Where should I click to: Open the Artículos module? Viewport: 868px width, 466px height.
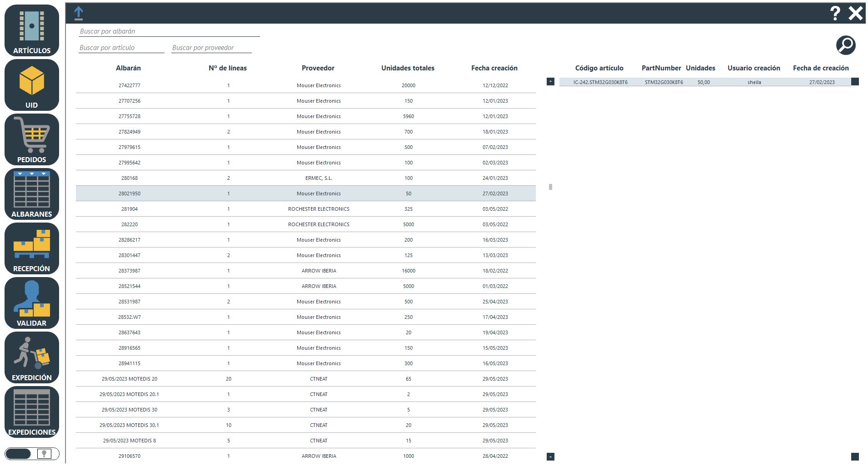click(32, 30)
